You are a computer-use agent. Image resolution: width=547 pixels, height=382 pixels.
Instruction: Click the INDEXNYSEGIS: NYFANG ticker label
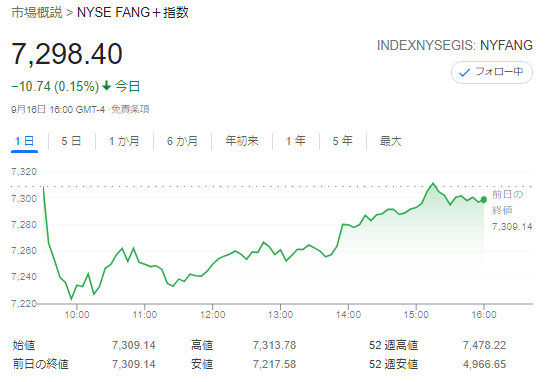click(455, 45)
